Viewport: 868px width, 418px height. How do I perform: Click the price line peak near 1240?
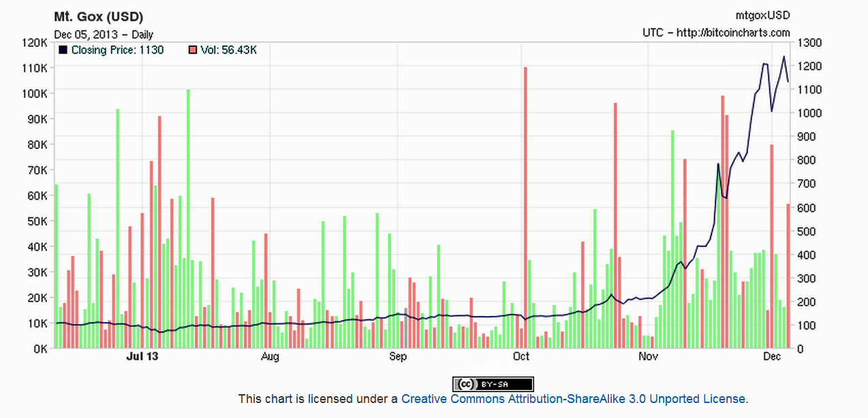click(x=784, y=57)
